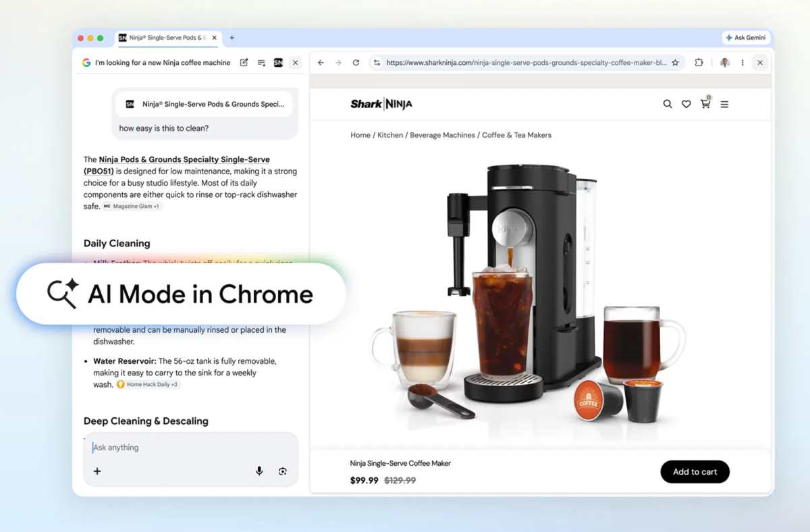
Task: Open the Chrome three-dot menu
Action: (742, 63)
